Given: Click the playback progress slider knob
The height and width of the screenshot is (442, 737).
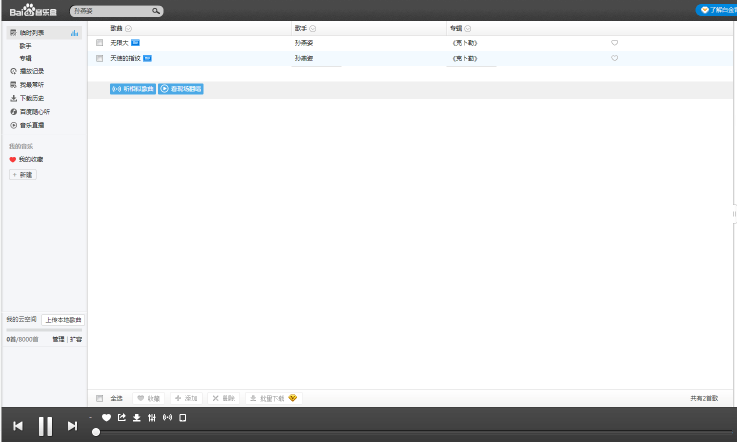Looking at the screenshot, I should point(96,432).
